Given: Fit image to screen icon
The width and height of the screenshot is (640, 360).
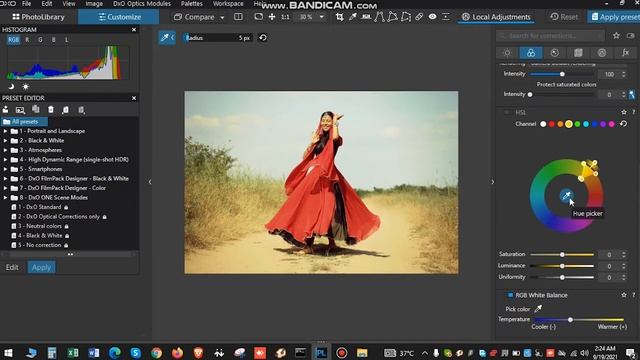Looking at the screenshot, I should pos(258,17).
